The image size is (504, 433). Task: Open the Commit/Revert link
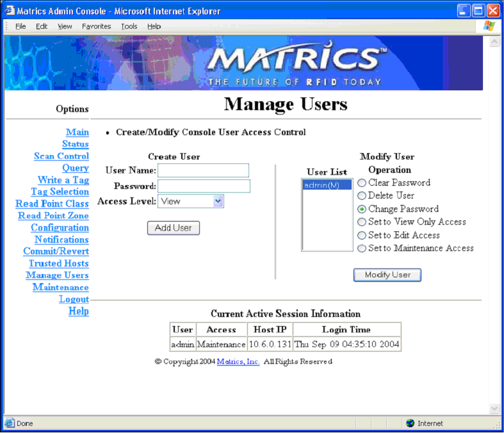(x=56, y=251)
